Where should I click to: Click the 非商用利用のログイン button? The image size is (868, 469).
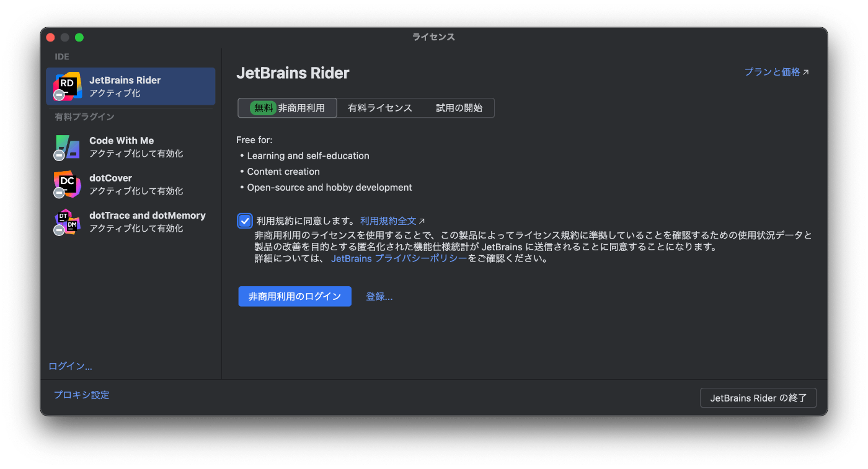[295, 296]
